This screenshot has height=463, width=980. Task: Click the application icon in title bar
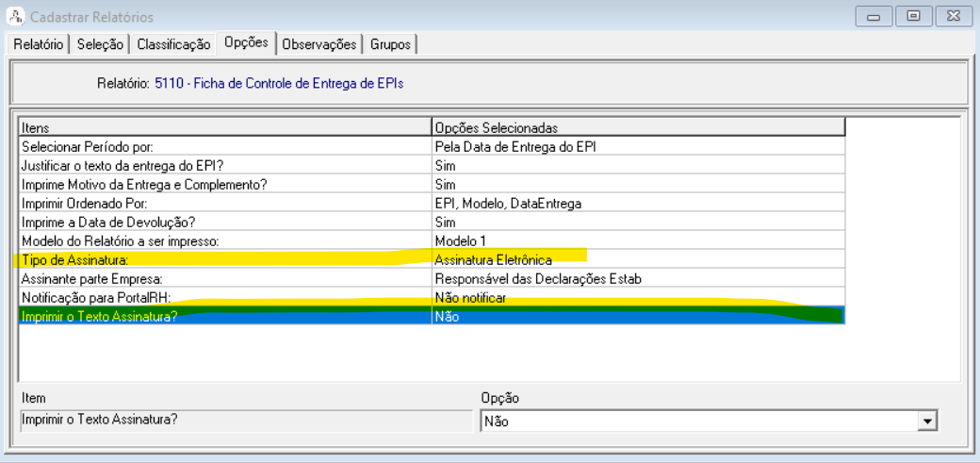tap(15, 17)
